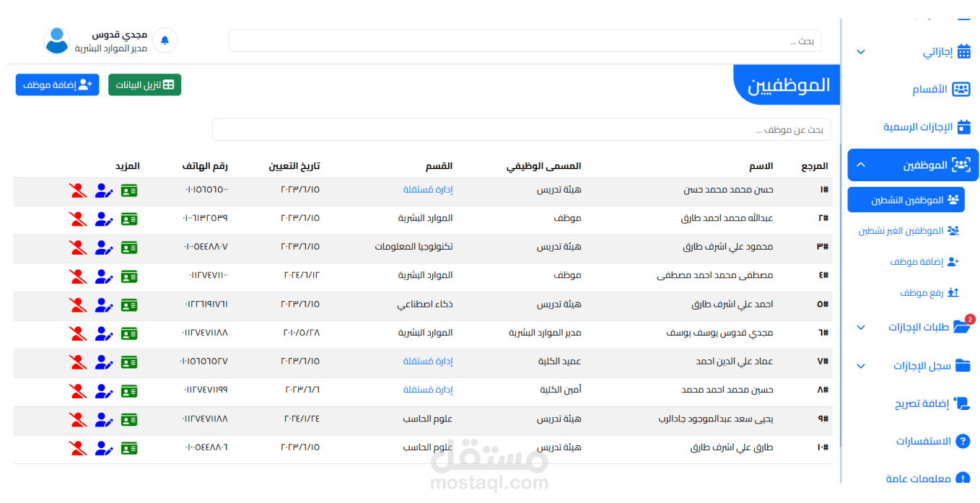View ID card for مجدي قدوس يوسف يوسف
This screenshot has width=980, height=503.
click(129, 333)
